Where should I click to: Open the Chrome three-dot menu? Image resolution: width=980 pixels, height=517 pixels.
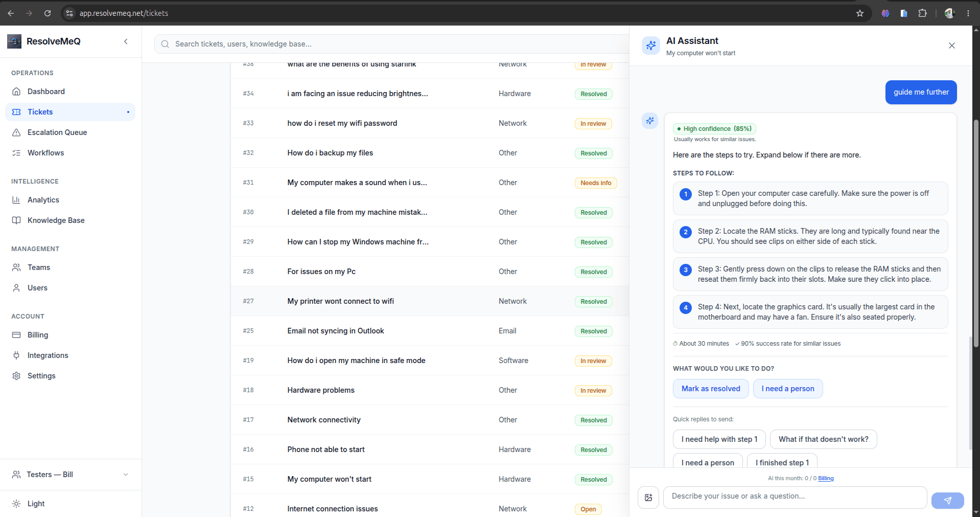(968, 13)
